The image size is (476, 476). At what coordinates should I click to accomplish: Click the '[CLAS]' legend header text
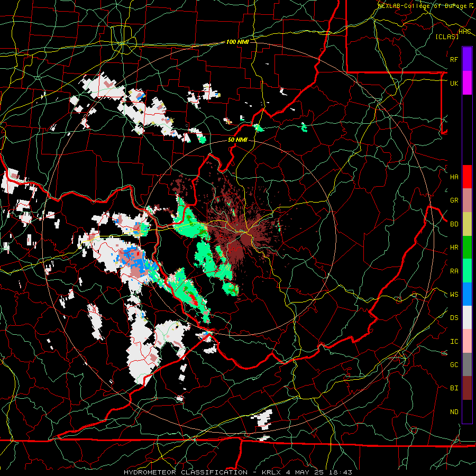point(447,36)
